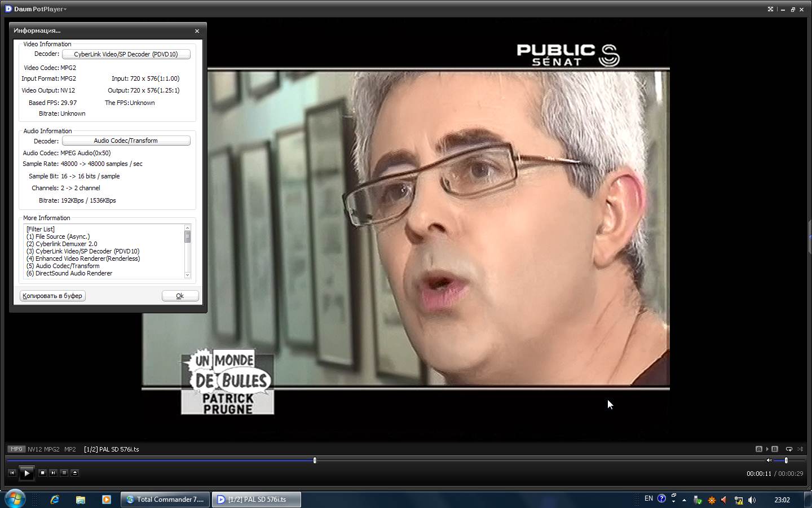
Task: Click the Копировать в буфер button
Action: point(52,296)
